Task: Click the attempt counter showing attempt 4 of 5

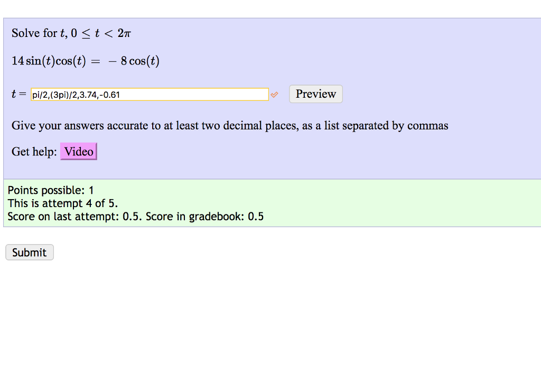Action: click(x=62, y=203)
